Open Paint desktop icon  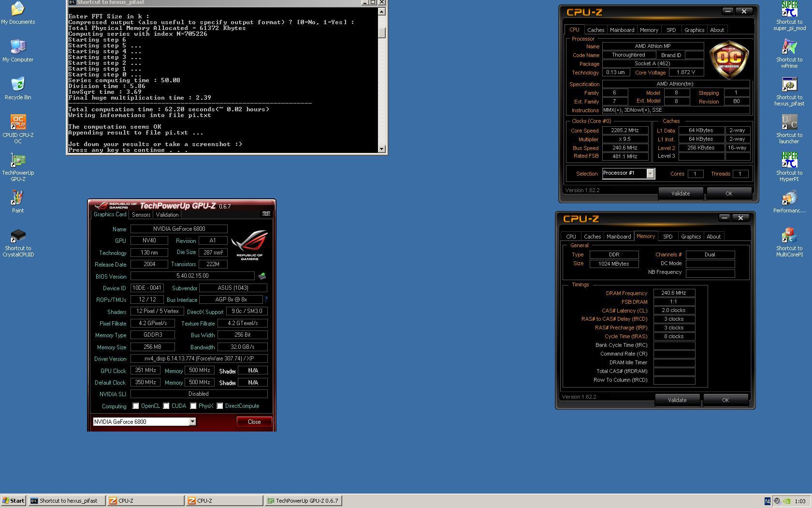pos(18,201)
